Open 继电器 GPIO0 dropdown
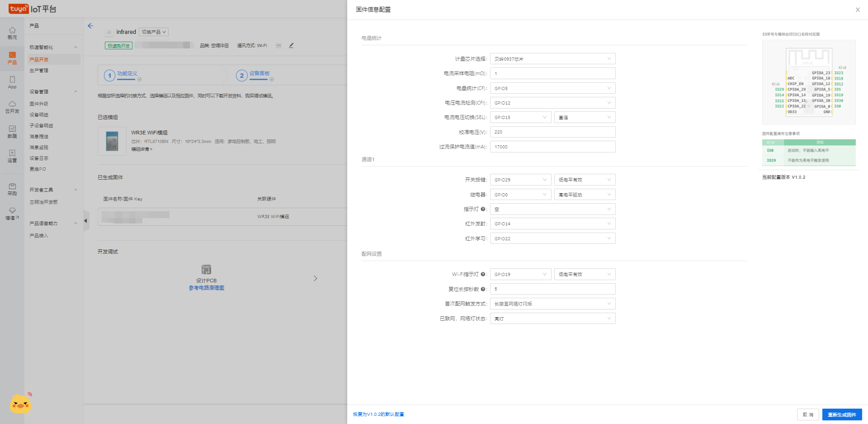This screenshot has width=868, height=424. coord(520,195)
